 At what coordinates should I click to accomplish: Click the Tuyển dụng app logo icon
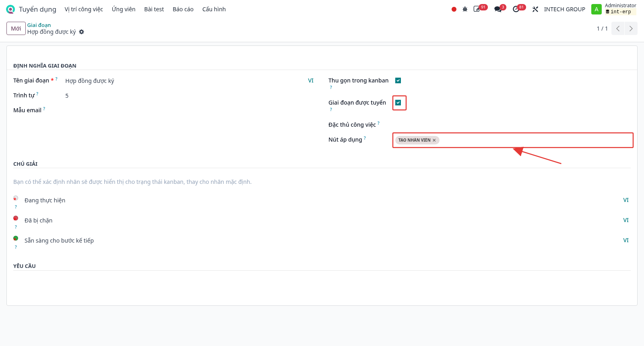pos(10,9)
